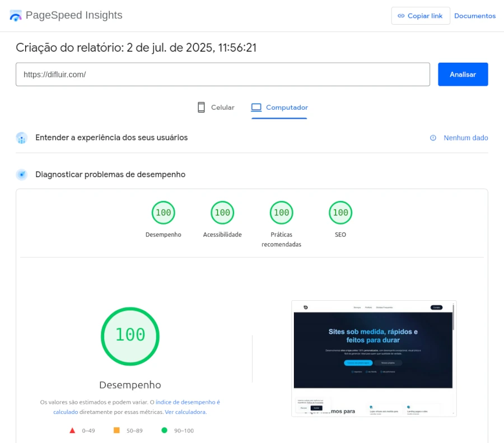Screen dimensions: 504x443
Task: Click the phone icon beside Celular
Action: click(x=201, y=108)
